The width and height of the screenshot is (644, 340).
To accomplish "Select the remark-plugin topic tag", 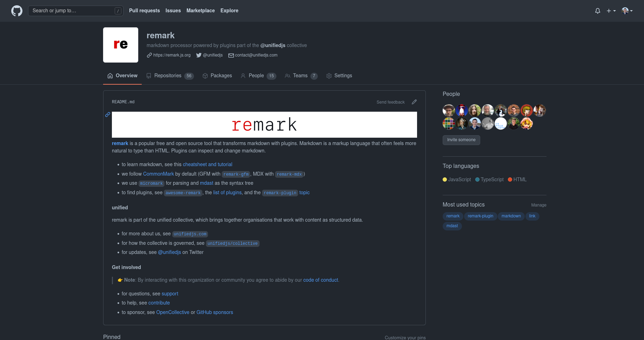I will pyautogui.click(x=480, y=216).
